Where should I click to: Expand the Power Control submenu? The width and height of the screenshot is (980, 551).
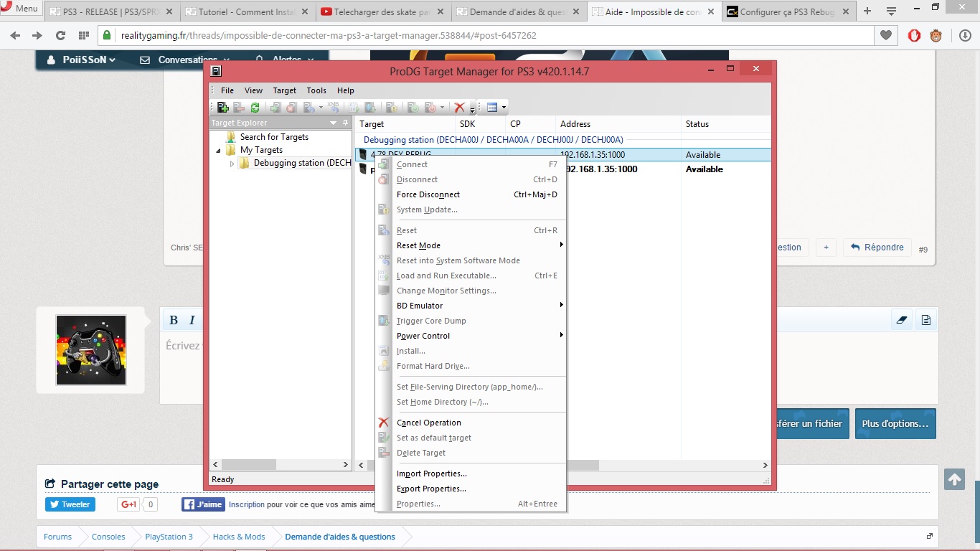click(562, 336)
